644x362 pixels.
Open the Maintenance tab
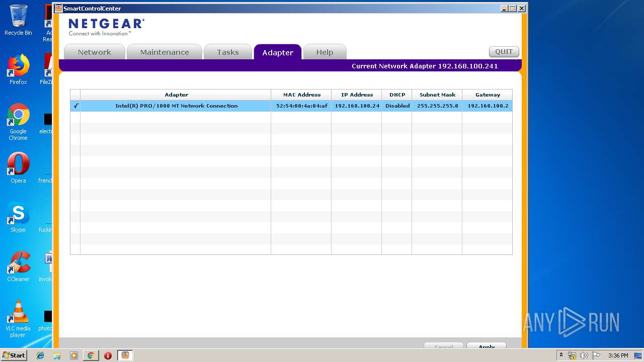click(x=165, y=52)
